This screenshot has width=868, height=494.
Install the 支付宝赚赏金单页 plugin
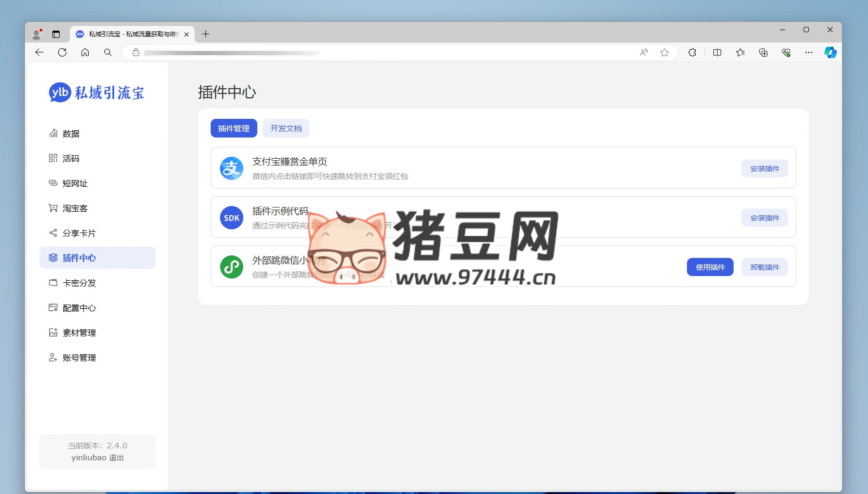[x=765, y=169]
